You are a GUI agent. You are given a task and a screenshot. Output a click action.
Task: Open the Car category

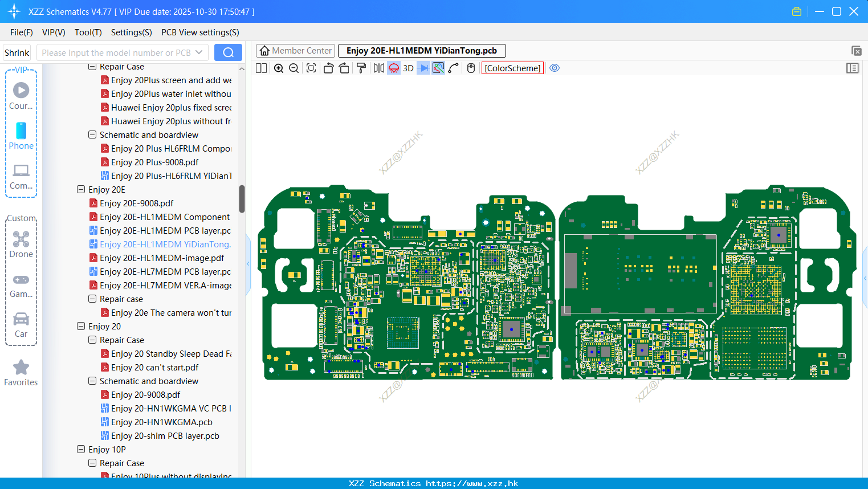coord(21,324)
